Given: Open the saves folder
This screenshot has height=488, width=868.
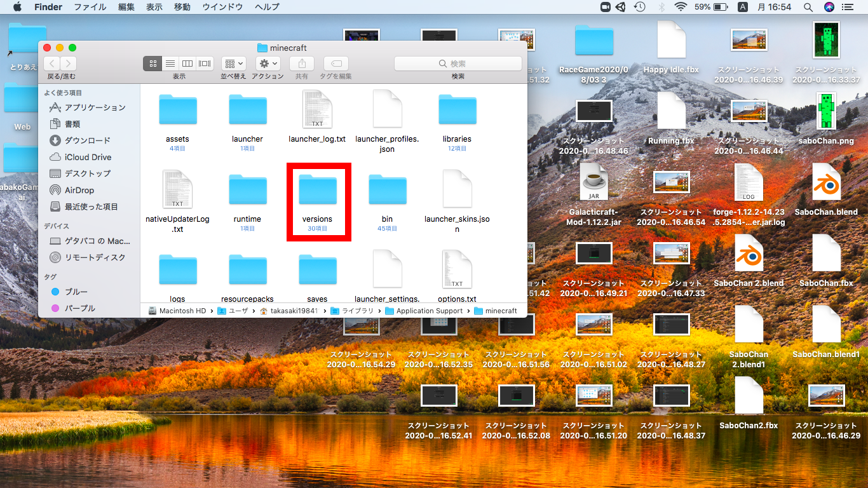Looking at the screenshot, I should [x=317, y=269].
